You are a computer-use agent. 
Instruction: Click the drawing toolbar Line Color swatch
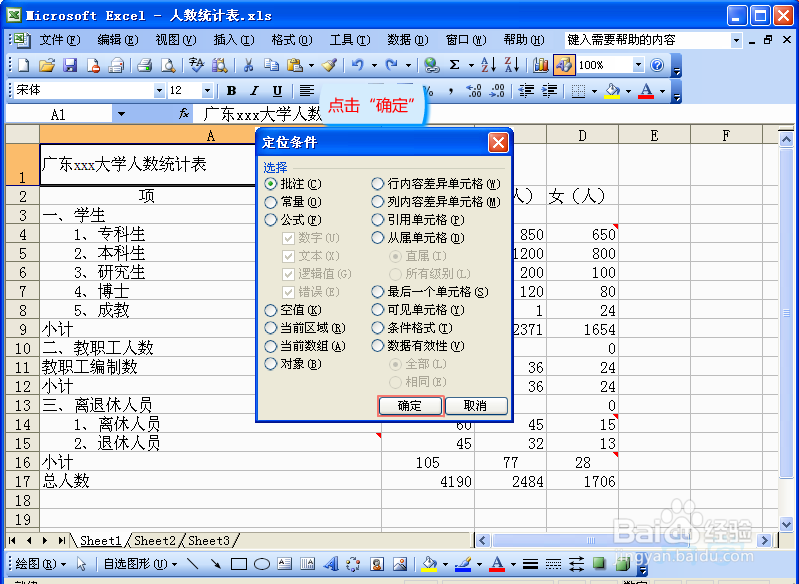click(x=463, y=564)
